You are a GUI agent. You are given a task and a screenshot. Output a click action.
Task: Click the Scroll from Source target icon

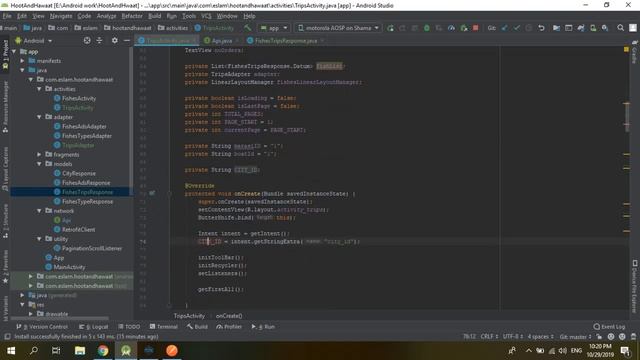coord(87,40)
